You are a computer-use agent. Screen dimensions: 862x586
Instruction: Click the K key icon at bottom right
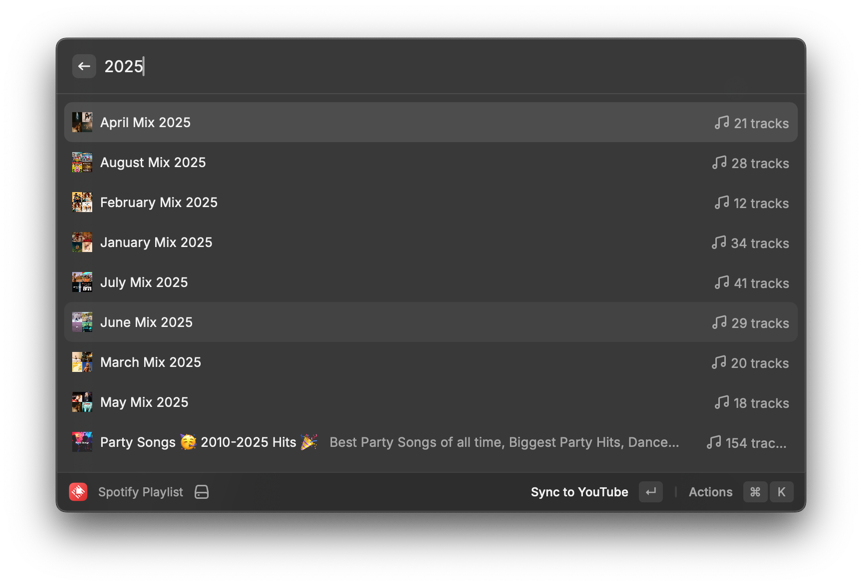[781, 491]
